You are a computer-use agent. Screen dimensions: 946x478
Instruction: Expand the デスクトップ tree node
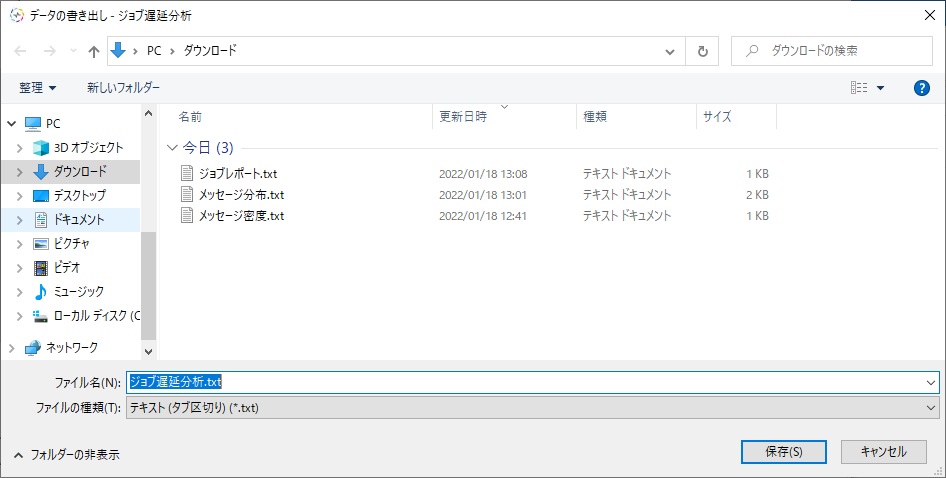point(19,196)
